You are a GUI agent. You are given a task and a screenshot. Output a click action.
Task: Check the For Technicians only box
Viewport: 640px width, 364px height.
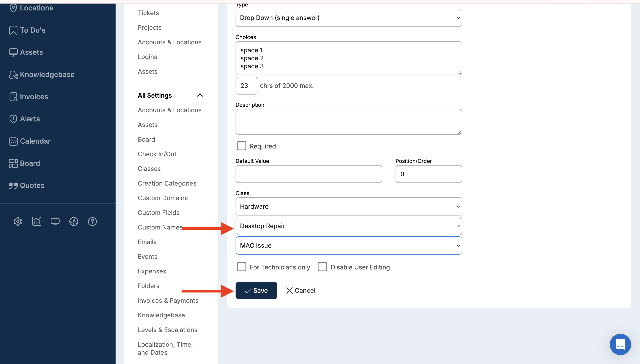pyautogui.click(x=242, y=267)
